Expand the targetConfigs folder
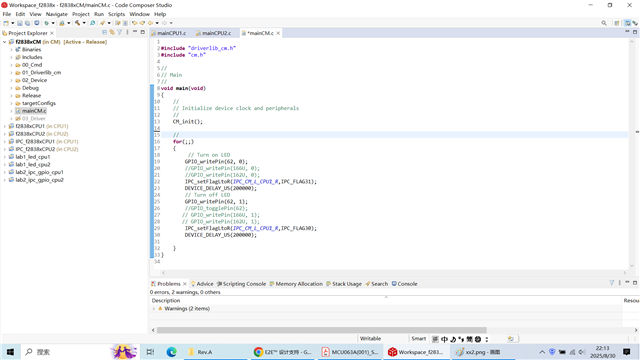The image size is (640, 360). 11,103
